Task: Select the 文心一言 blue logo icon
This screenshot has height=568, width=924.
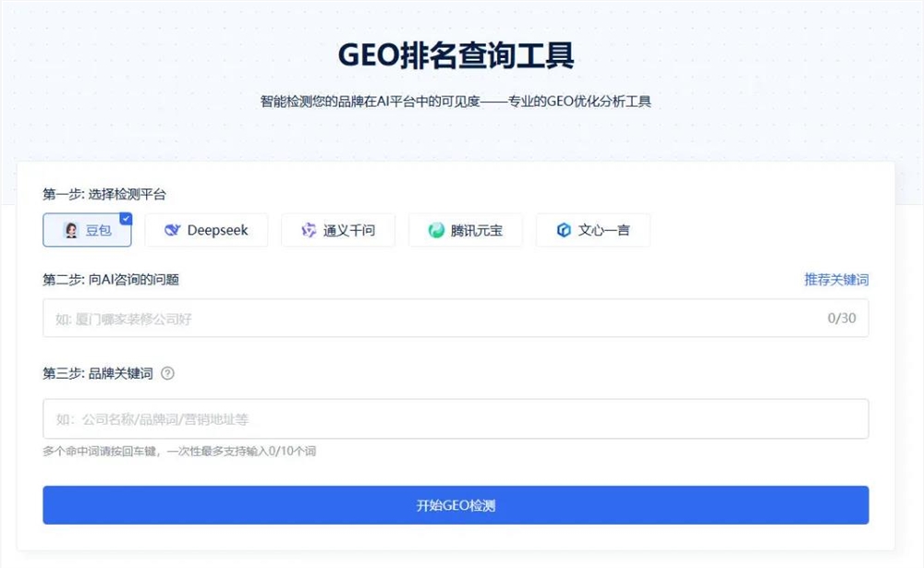Action: [565, 230]
